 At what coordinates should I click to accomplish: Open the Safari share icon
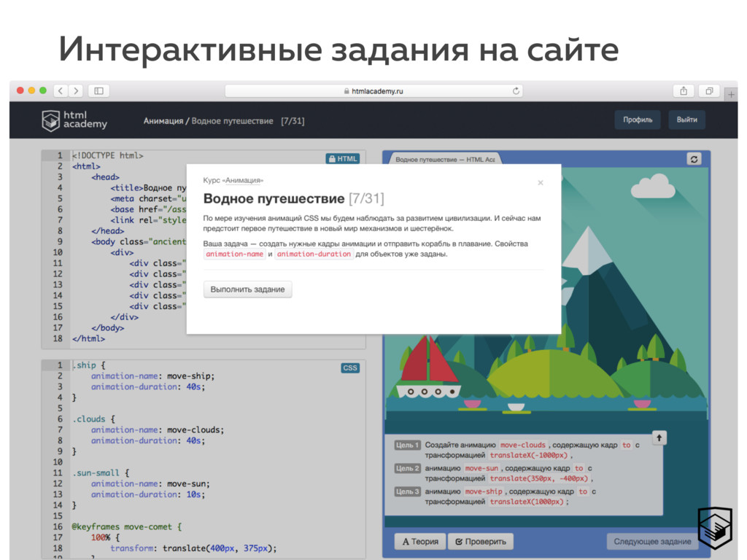tap(683, 91)
